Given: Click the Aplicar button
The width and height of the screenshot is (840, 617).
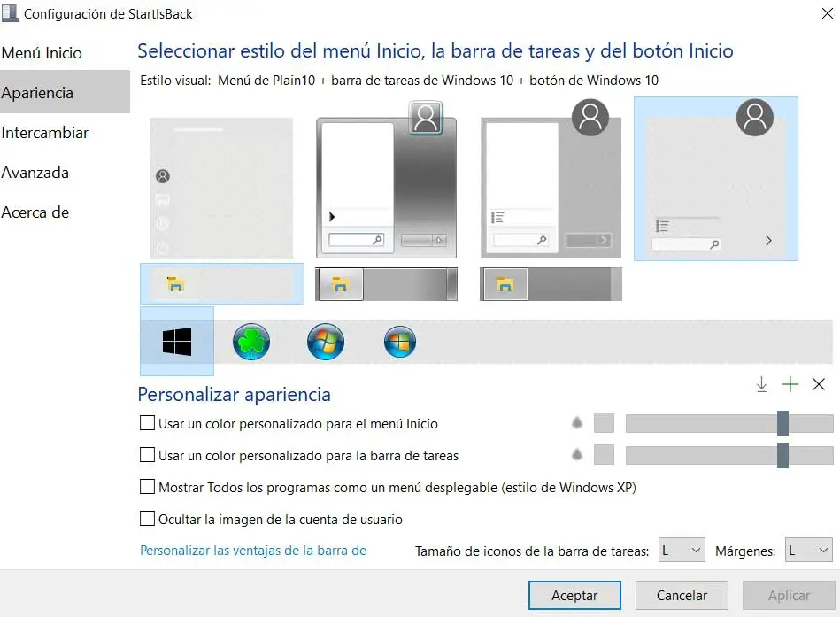Looking at the screenshot, I should click(x=789, y=595).
